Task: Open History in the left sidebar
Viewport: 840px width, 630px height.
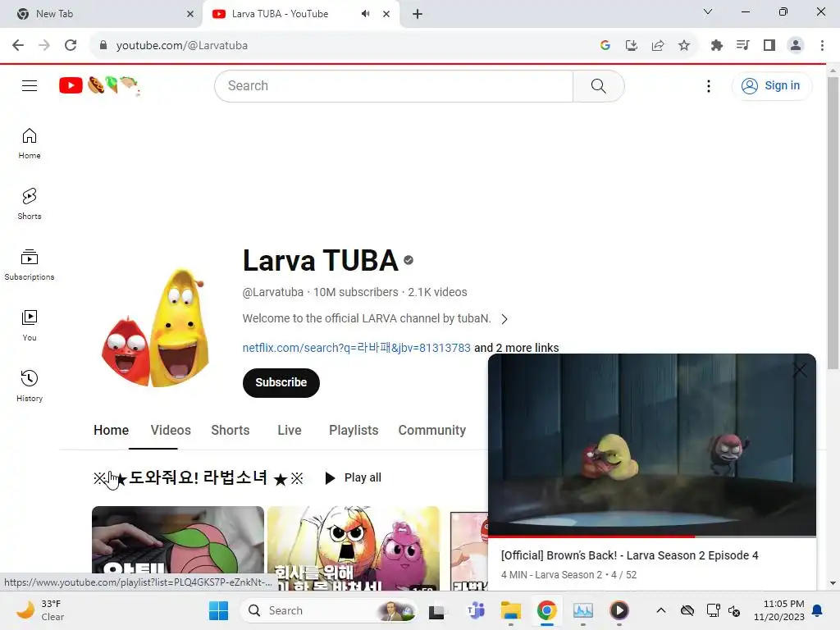Action: pyautogui.click(x=30, y=386)
